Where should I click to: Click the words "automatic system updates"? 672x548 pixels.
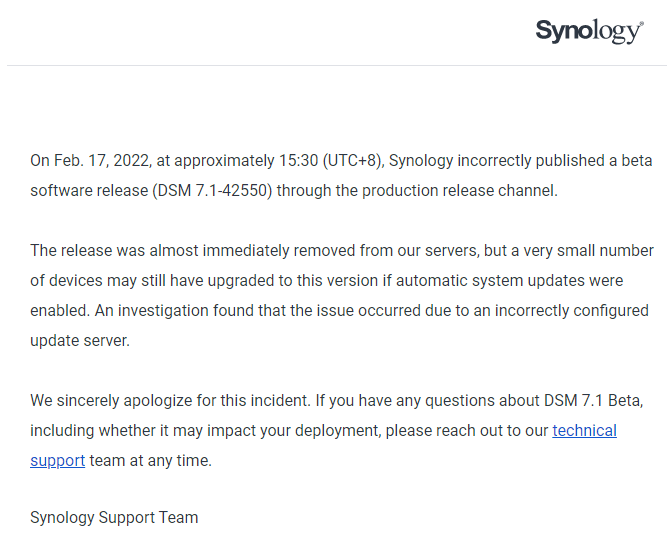(x=489, y=281)
